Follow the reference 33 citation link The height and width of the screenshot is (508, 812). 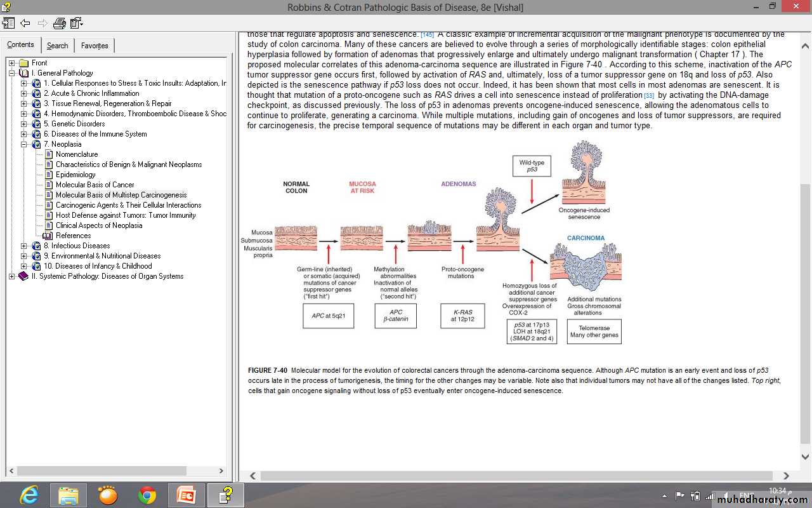coord(648,96)
